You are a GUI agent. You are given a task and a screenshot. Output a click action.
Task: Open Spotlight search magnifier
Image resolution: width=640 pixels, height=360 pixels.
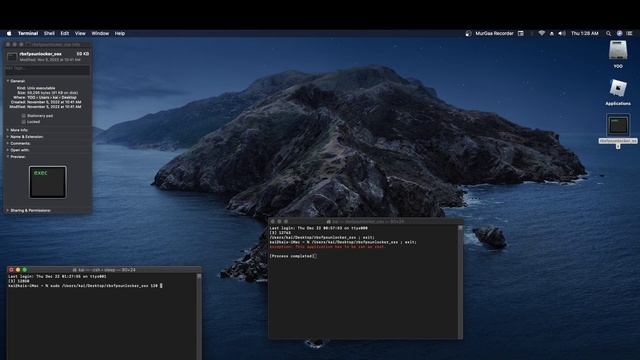pyautogui.click(x=609, y=33)
